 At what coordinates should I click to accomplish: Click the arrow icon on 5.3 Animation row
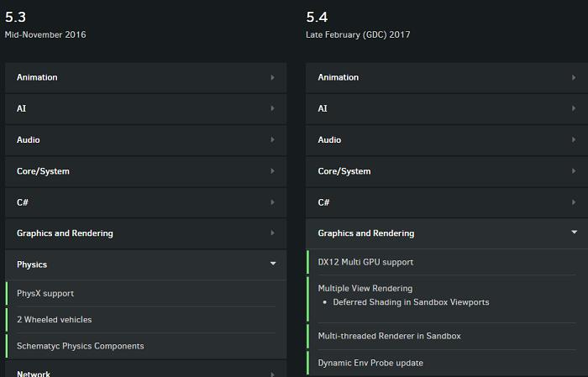coord(273,77)
